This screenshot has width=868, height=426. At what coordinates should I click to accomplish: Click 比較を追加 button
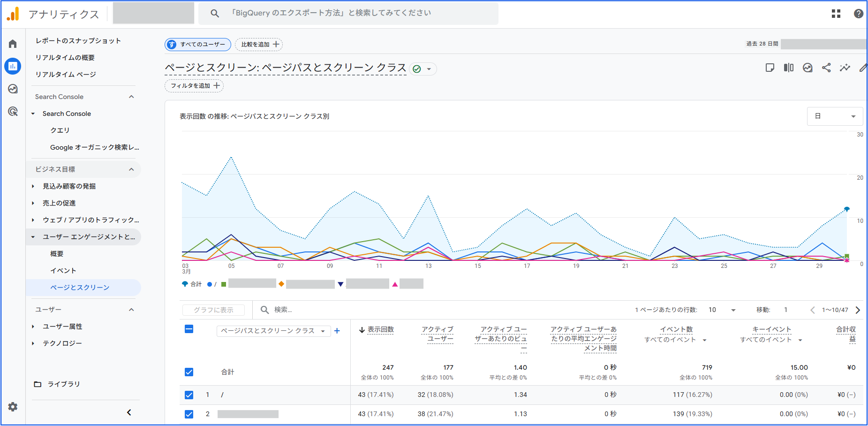[x=259, y=44]
